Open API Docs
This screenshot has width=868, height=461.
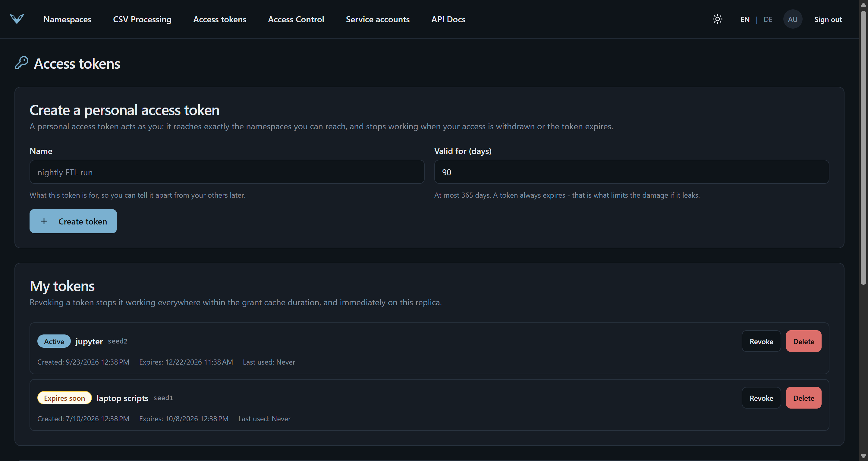click(x=448, y=19)
